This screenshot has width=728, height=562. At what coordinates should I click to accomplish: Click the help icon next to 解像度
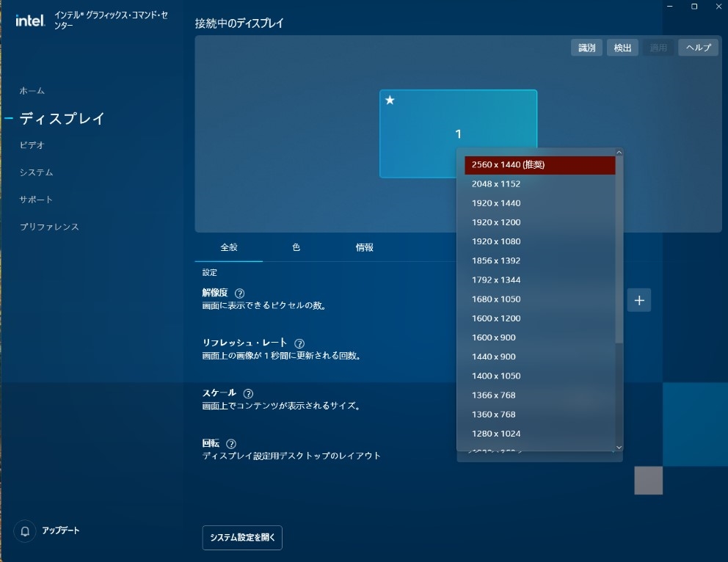pyautogui.click(x=239, y=293)
